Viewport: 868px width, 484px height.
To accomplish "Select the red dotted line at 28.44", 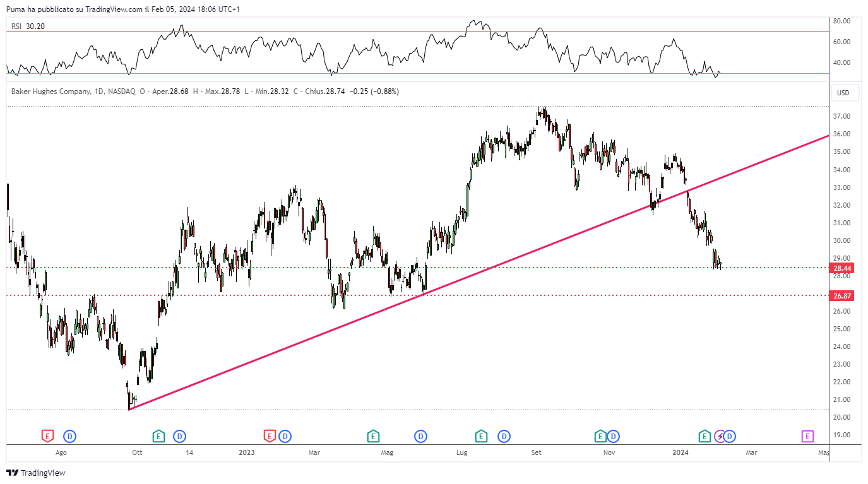I will click(417, 268).
